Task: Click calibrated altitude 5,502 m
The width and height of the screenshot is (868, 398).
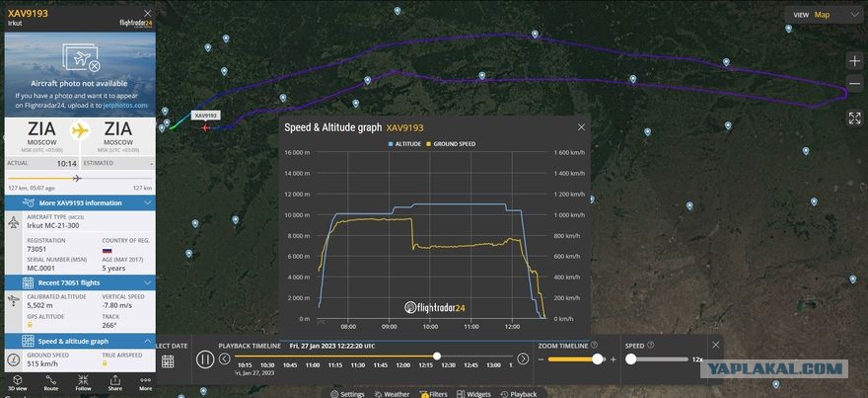Action: [x=39, y=305]
